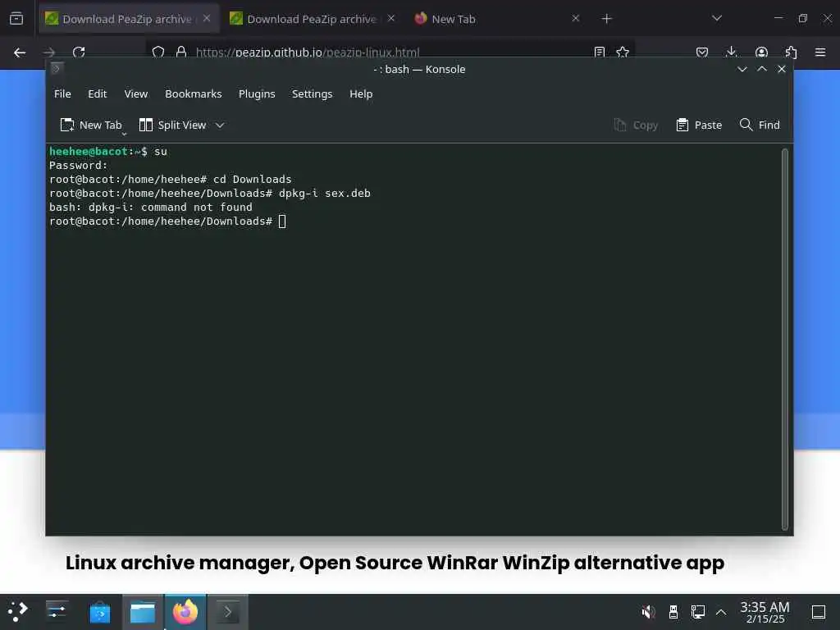This screenshot has height=630, width=840.
Task: Close the first PeaZip browser tab
Action: pos(207,18)
